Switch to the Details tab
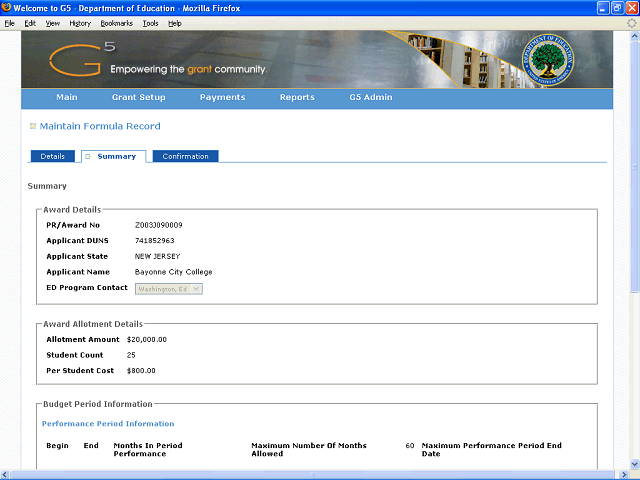Image resolution: width=640 pixels, height=480 pixels. coord(52,156)
